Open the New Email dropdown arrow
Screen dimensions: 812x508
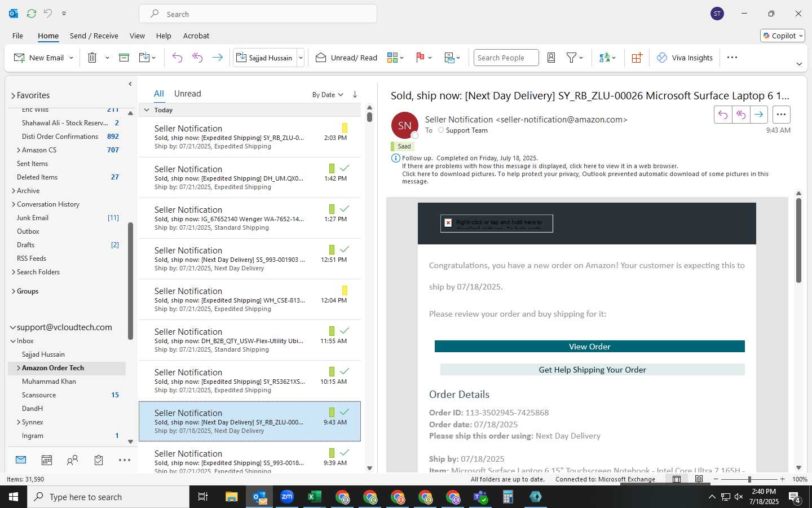click(71, 58)
